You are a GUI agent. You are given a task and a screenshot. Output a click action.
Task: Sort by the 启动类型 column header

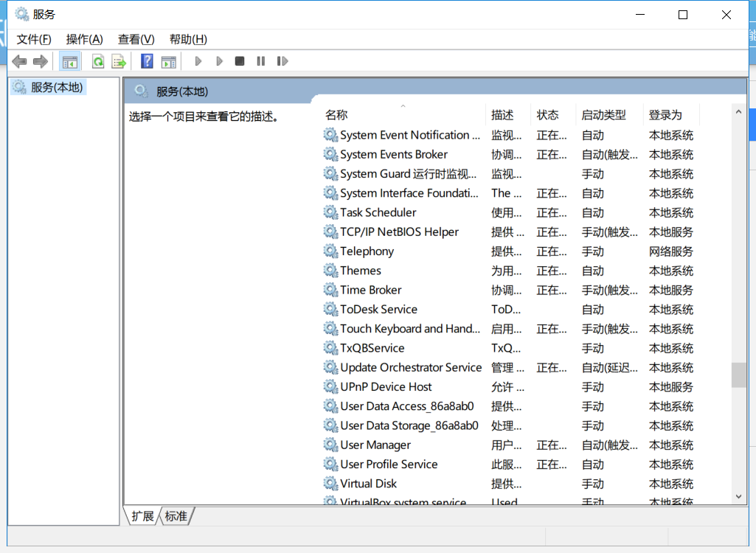point(609,115)
